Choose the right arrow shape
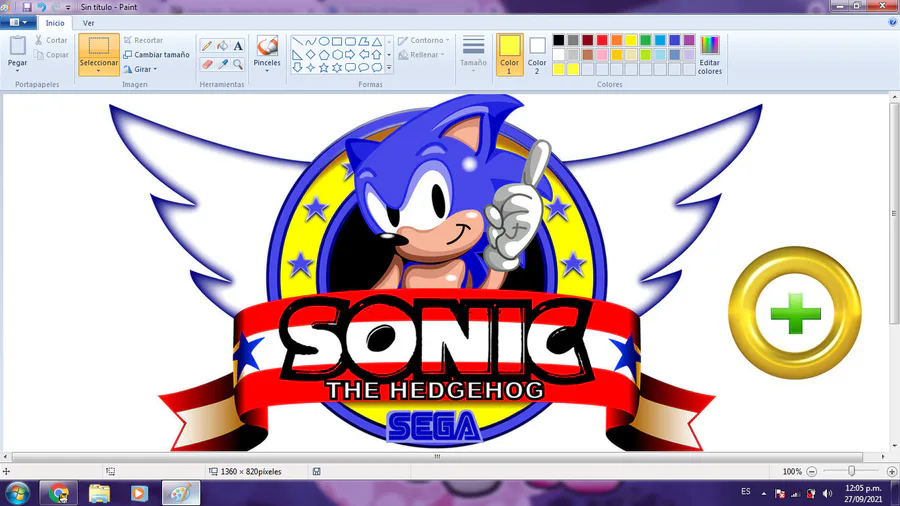 (x=350, y=55)
